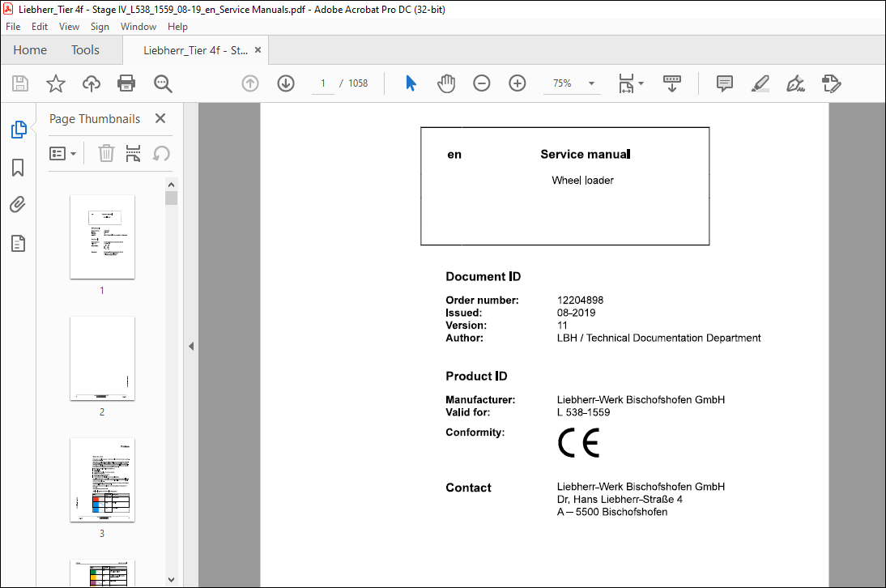Click the 'Service manual' title text
Viewport: 886px width, 588px height.
tap(586, 154)
